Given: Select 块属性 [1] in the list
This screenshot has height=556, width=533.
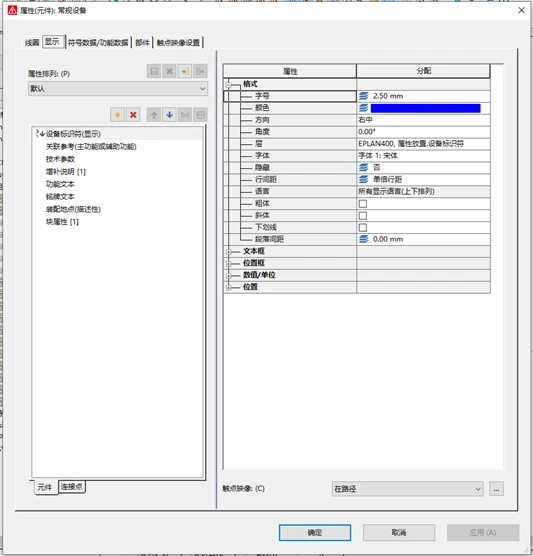Looking at the screenshot, I should click(62, 222).
